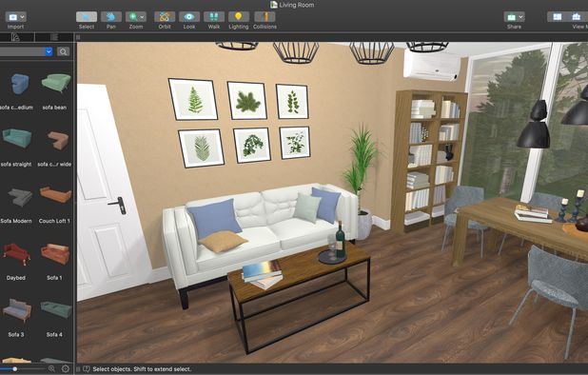Switch to 2D floor plan view mode
Screen dimensions: 588x375
pyautogui.click(x=558, y=17)
